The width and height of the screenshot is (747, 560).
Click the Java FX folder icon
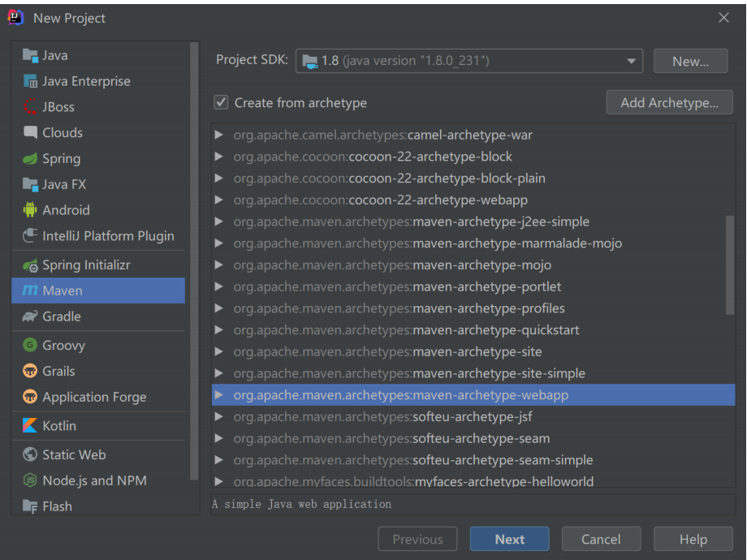[x=30, y=184]
